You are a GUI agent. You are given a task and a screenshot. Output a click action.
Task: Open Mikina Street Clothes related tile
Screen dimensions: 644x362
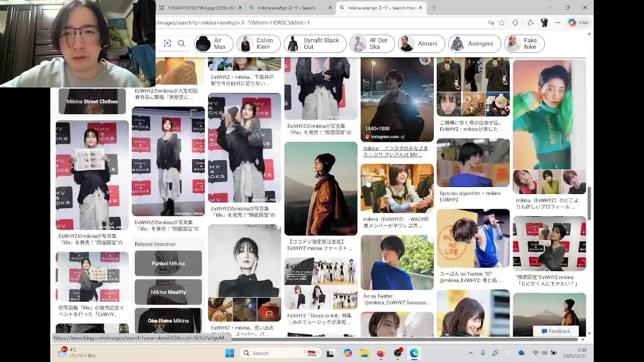coord(92,102)
